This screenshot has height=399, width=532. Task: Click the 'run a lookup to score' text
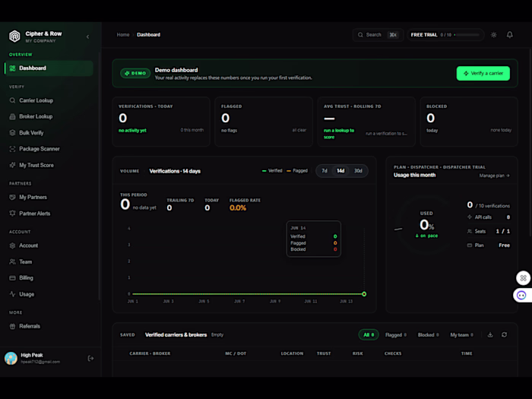[339, 134]
